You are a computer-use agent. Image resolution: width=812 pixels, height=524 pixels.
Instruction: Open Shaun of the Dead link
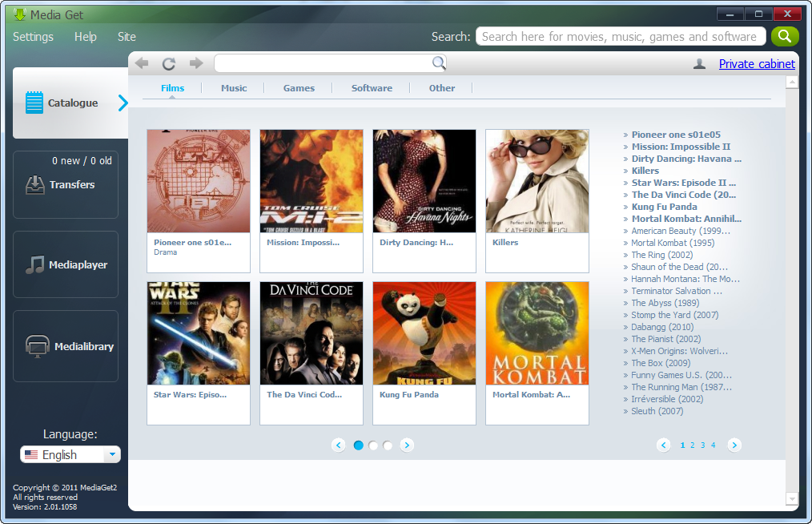click(x=679, y=267)
